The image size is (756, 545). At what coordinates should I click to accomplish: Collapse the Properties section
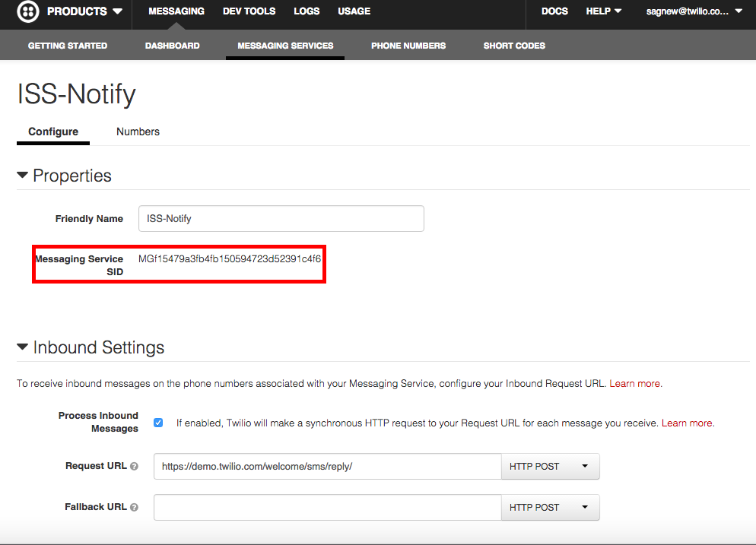point(24,176)
